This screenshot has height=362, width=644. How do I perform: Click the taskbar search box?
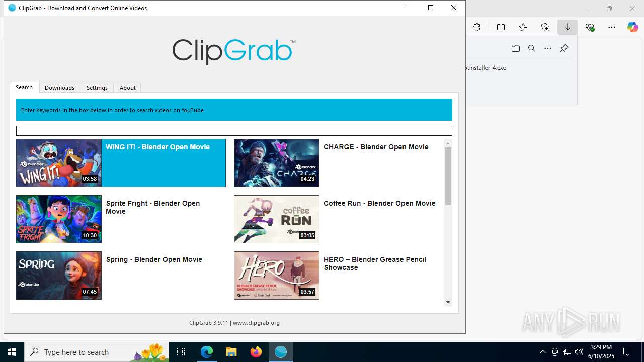point(97,352)
